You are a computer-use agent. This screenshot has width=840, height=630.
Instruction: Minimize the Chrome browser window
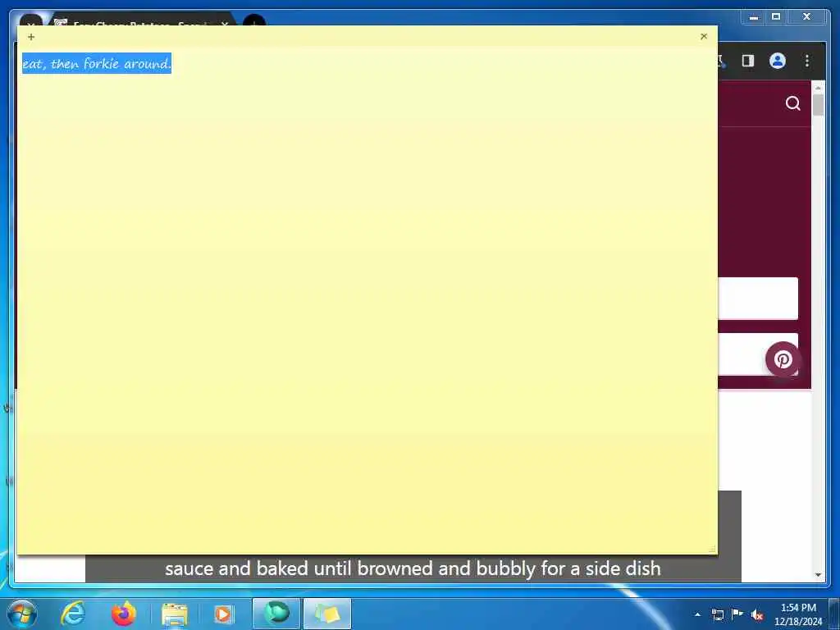click(754, 17)
